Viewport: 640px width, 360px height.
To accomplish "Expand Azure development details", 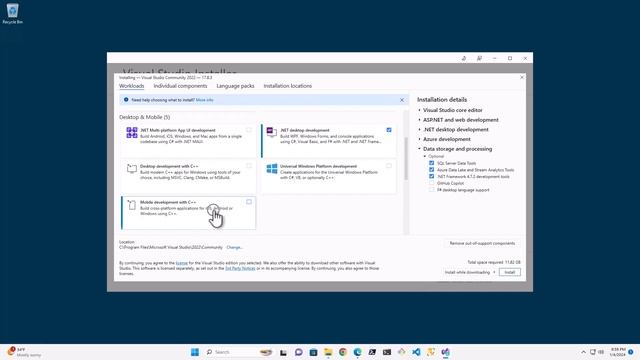I will (x=419, y=139).
